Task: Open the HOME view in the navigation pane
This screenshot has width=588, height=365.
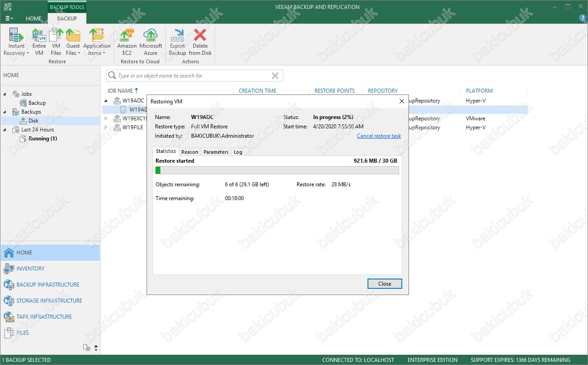Action: coord(50,253)
